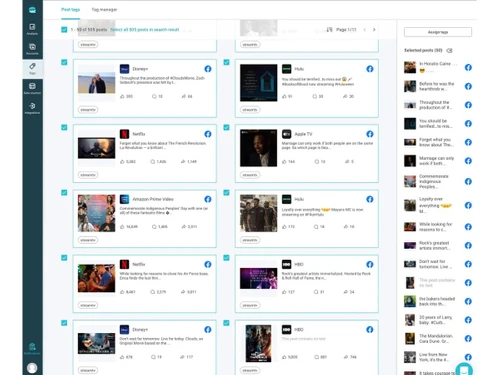Click Facebook icon on the Netflix Air Force post
The height and width of the screenshot is (375, 500).
coord(208,264)
